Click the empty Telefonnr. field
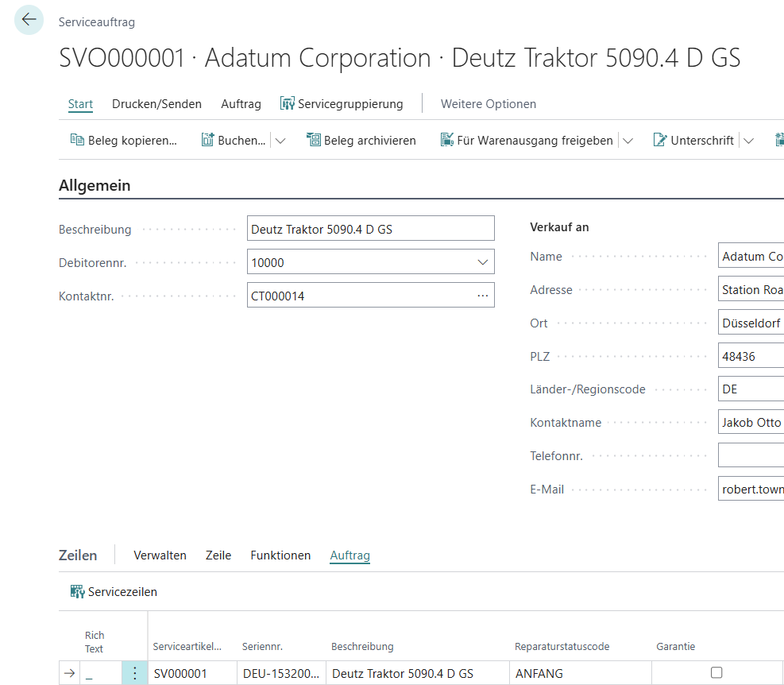 750,456
